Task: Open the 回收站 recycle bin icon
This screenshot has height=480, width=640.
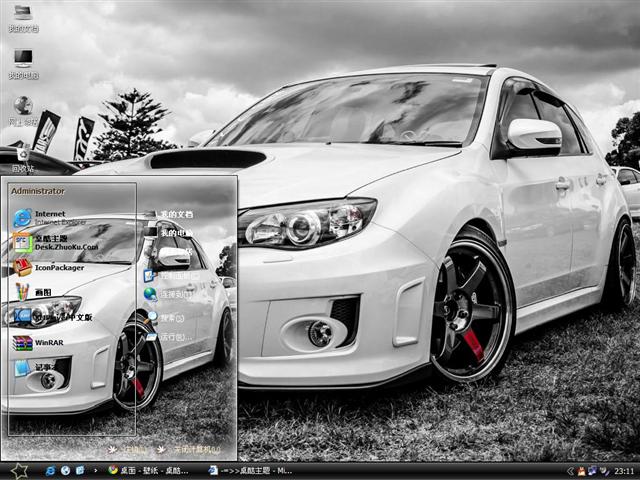Action: (23, 160)
